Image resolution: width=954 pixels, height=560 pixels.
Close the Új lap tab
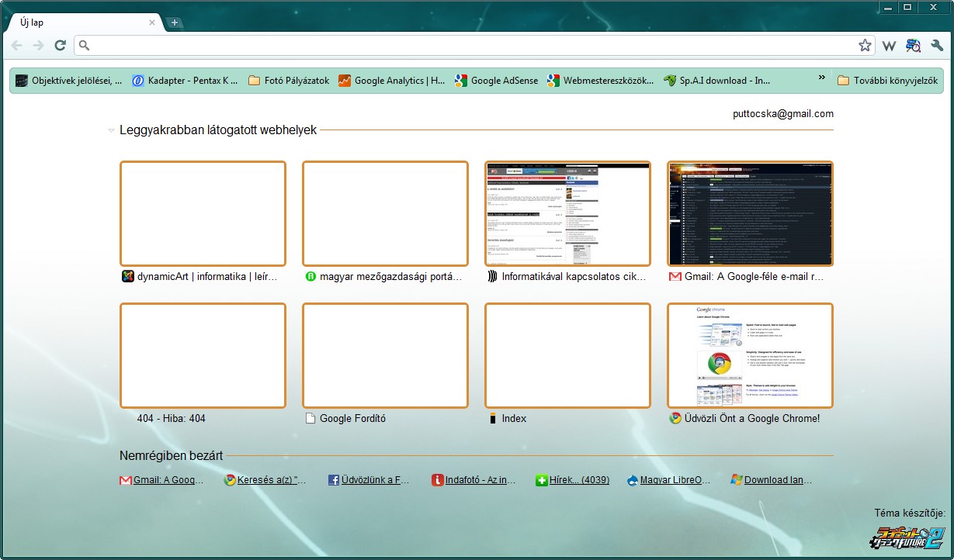152,22
